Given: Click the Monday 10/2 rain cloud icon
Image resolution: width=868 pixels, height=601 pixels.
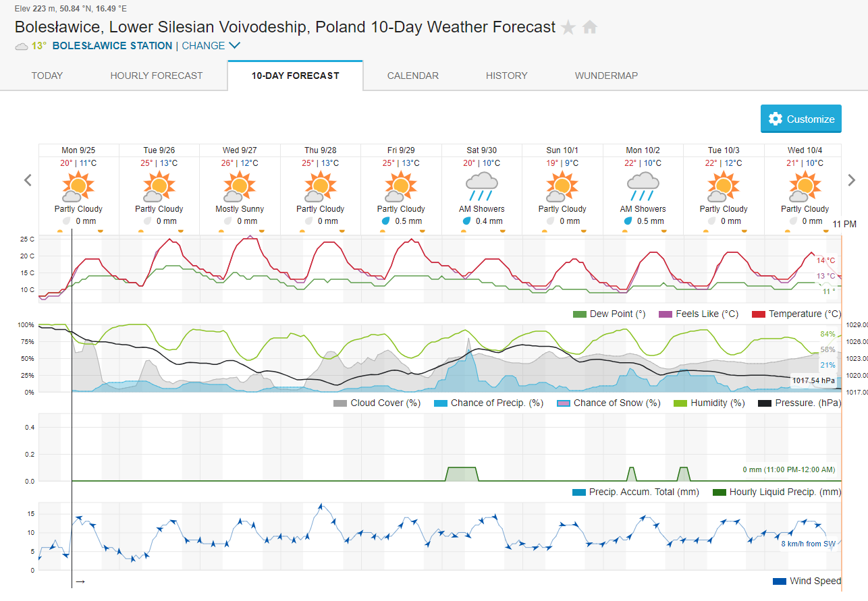Looking at the screenshot, I should pyautogui.click(x=643, y=185).
